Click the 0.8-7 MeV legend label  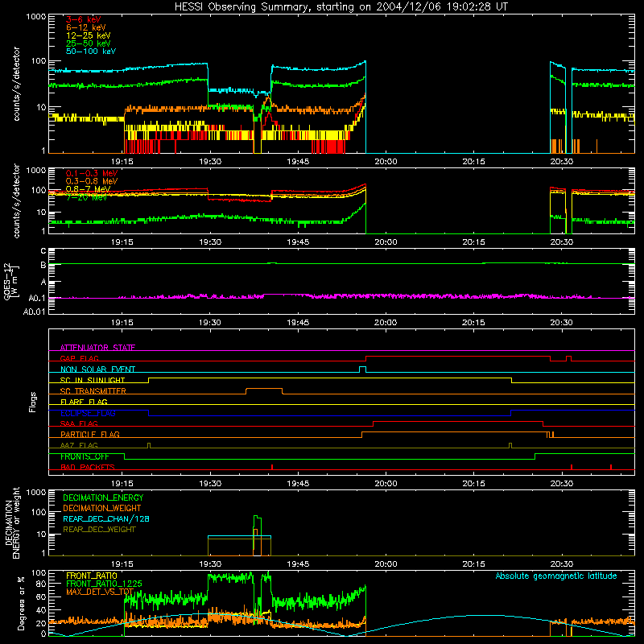[88, 189]
